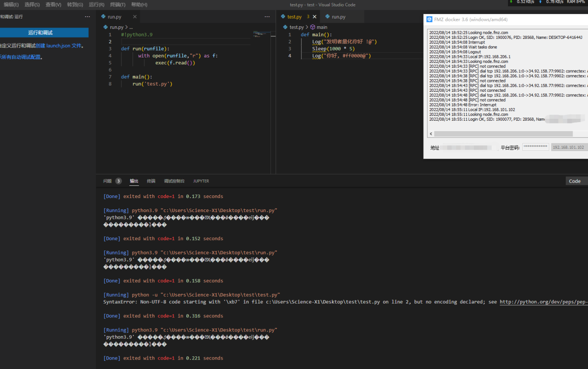The image size is (588, 369).
Task: Click the run('test.py') line
Action: (x=152, y=84)
